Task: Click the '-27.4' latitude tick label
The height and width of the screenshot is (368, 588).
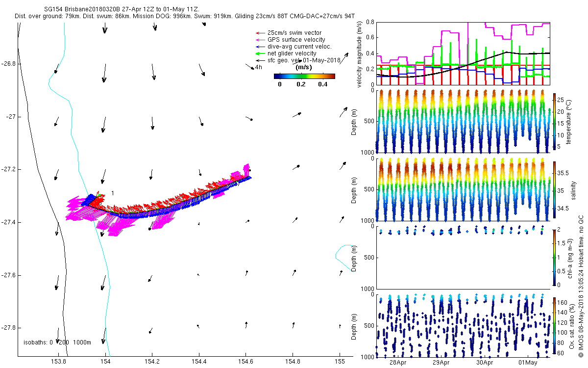Action: click(8, 222)
